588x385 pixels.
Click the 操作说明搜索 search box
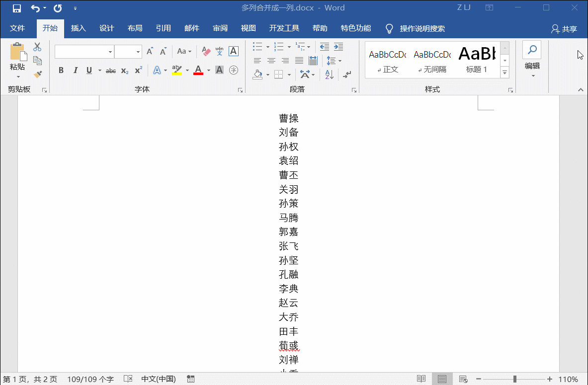click(415, 28)
